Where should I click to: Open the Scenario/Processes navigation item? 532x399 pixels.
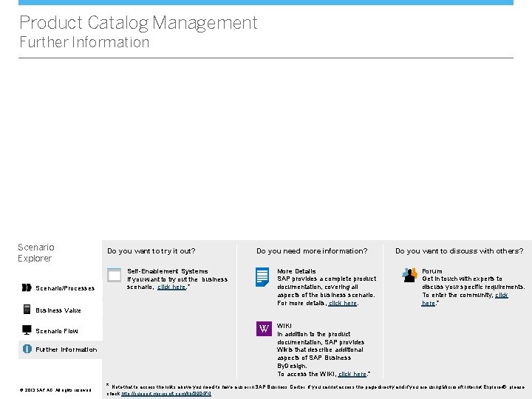pyautogui.click(x=65, y=288)
